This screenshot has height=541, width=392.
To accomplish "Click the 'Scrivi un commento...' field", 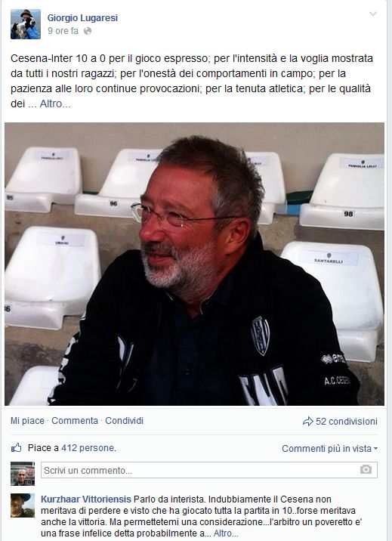I will pyautogui.click(x=209, y=470).
